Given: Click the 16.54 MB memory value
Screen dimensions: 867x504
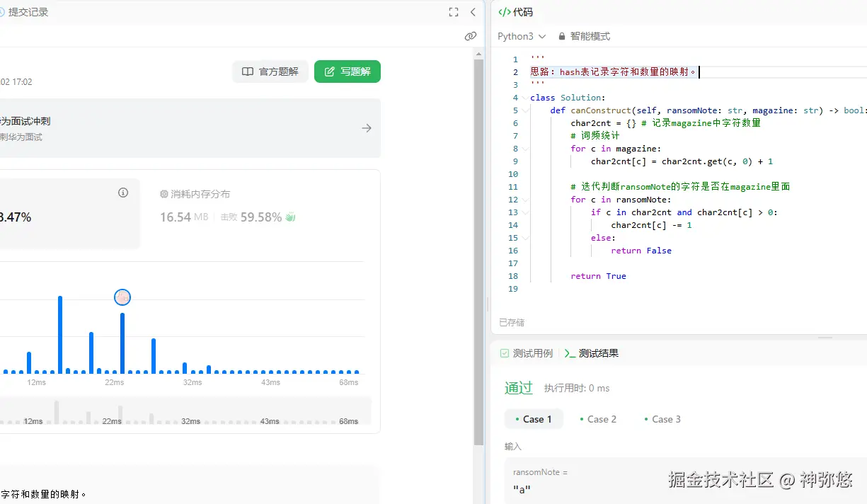Looking at the screenshot, I should [184, 217].
